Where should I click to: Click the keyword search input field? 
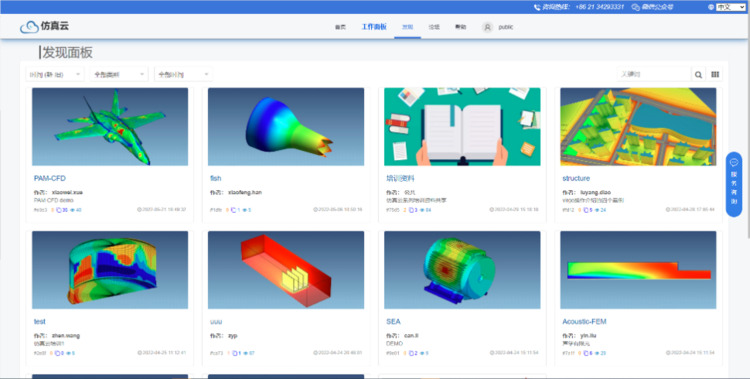click(x=654, y=75)
